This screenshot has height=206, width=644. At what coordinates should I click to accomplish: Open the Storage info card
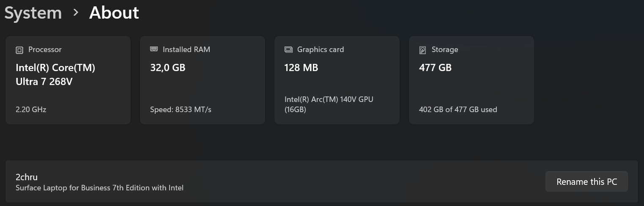tap(471, 80)
